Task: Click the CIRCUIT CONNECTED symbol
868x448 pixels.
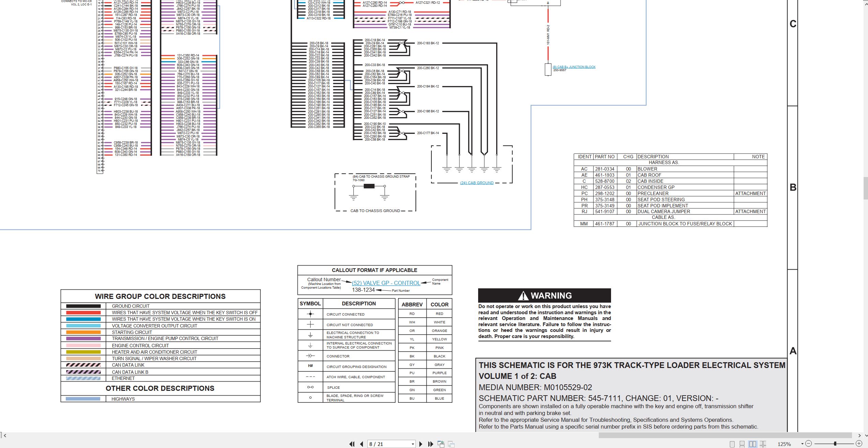Action: pos(310,314)
